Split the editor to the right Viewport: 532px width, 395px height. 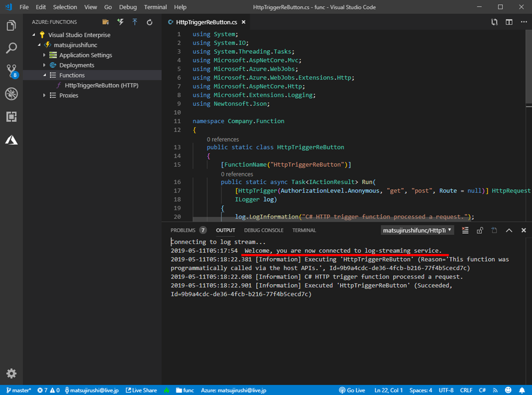coord(509,22)
